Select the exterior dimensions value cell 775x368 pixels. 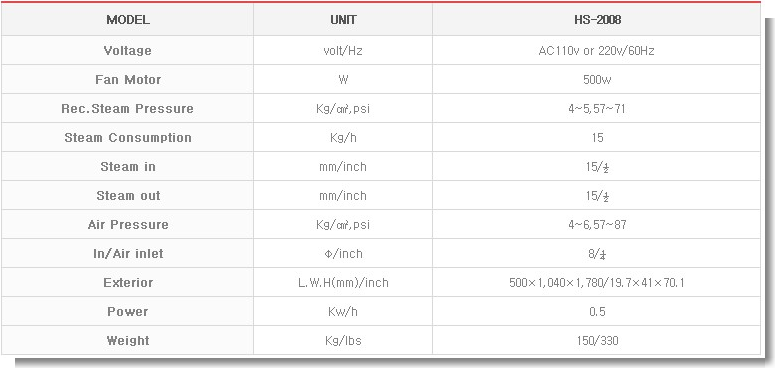pyautogui.click(x=597, y=283)
